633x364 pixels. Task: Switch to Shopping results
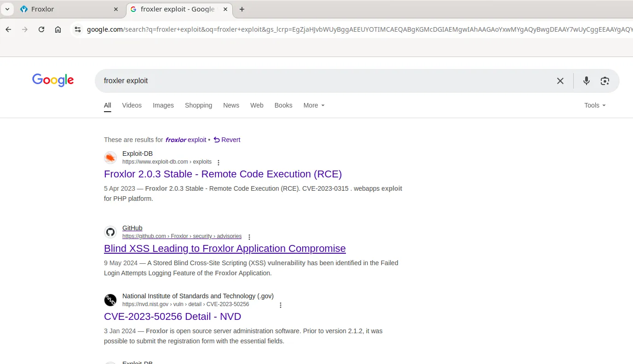198,105
